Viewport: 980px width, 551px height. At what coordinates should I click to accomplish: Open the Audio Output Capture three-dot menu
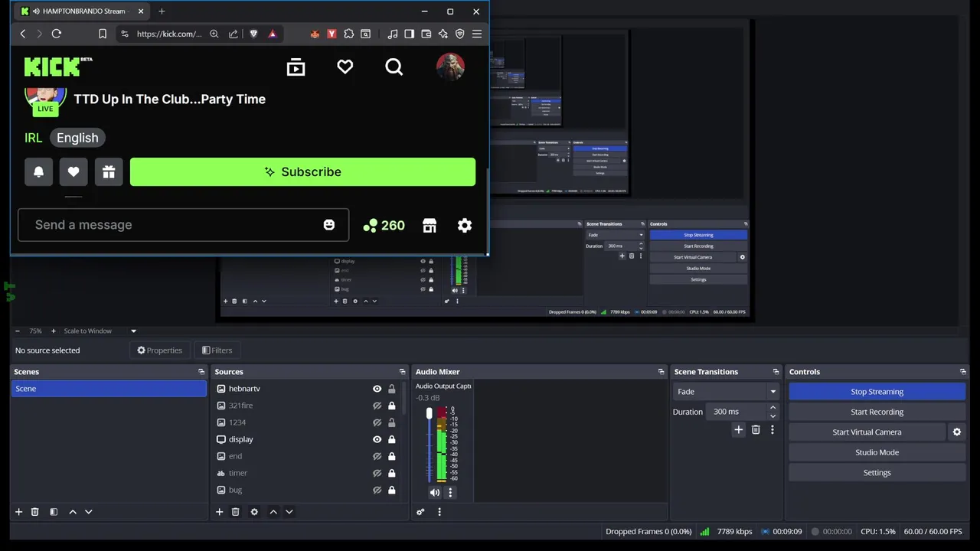[450, 493]
